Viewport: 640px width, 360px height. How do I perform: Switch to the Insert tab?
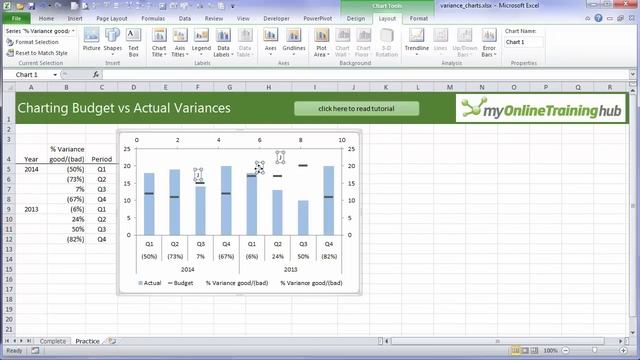coord(75,18)
